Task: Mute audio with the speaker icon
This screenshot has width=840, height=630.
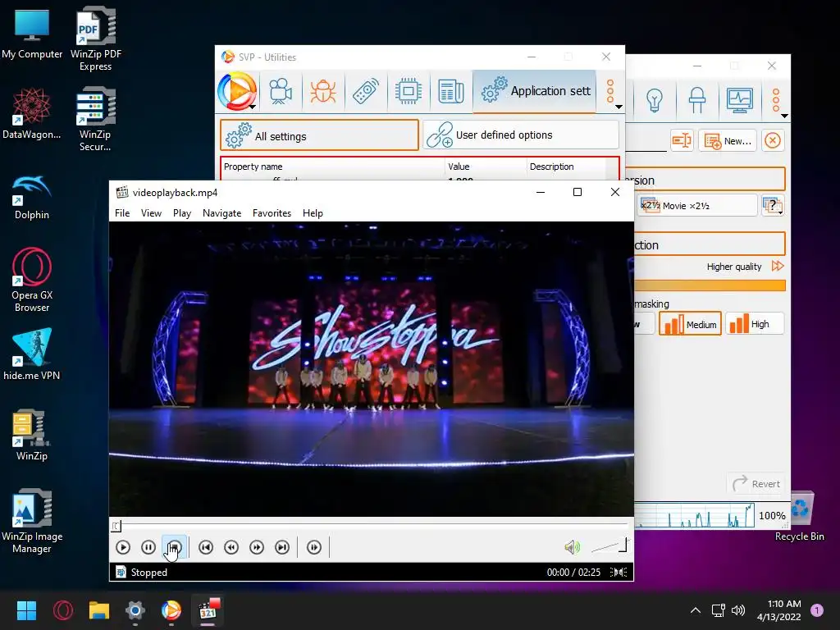Action: [x=572, y=547]
